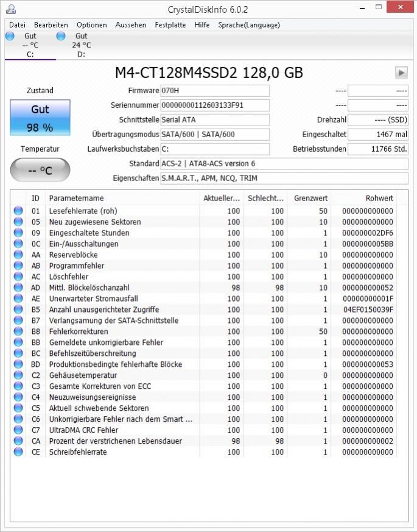The image size is (417, 532).
Task: Click status orb for Ein-/Ausschaltungen
Action: (x=18, y=244)
